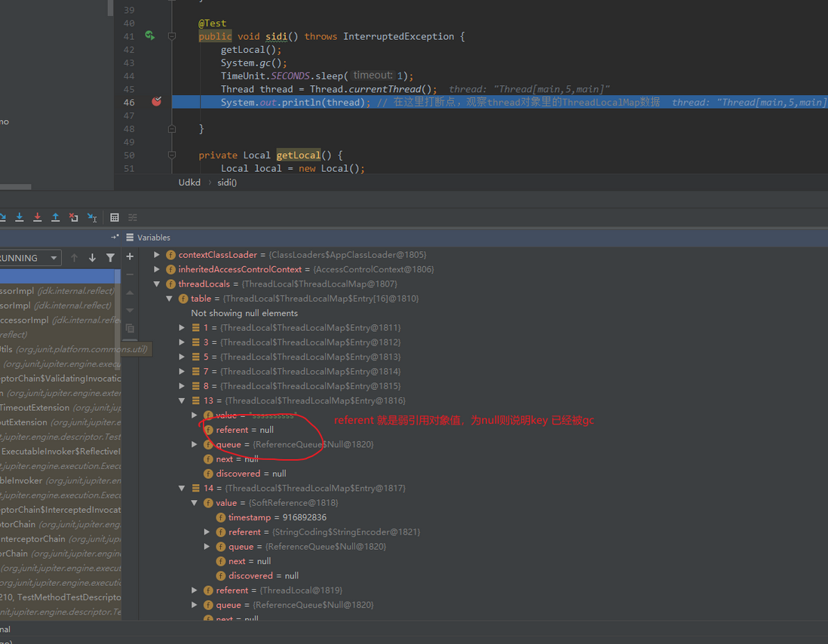This screenshot has width=828, height=644.
Task: Expand referent StringCoding$StringEncoder@1821
Action: (207, 532)
